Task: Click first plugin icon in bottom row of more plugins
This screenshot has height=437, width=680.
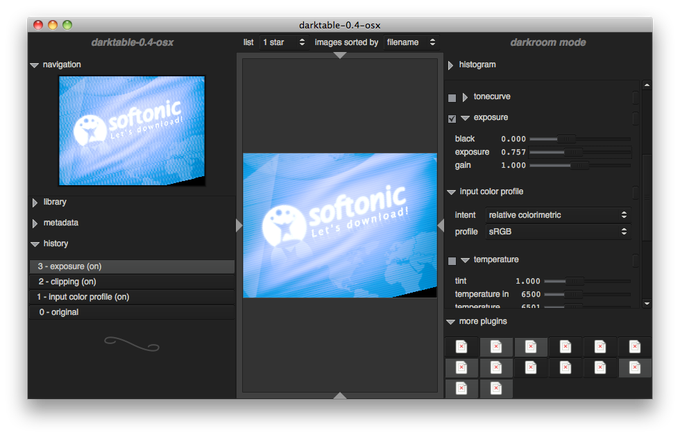Action: click(x=461, y=388)
